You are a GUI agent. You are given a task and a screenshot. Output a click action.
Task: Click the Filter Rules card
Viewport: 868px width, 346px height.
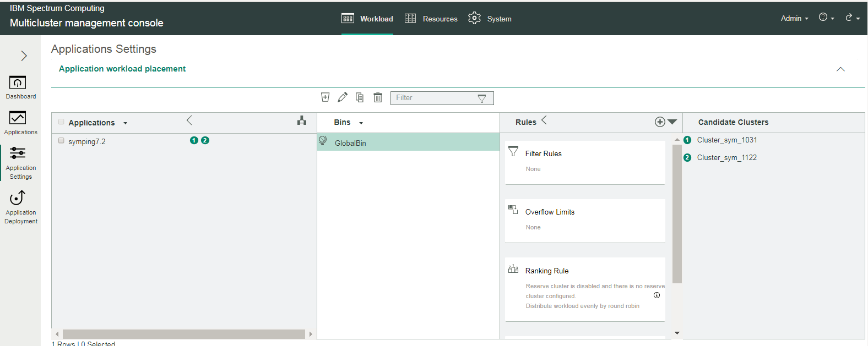[x=585, y=162]
